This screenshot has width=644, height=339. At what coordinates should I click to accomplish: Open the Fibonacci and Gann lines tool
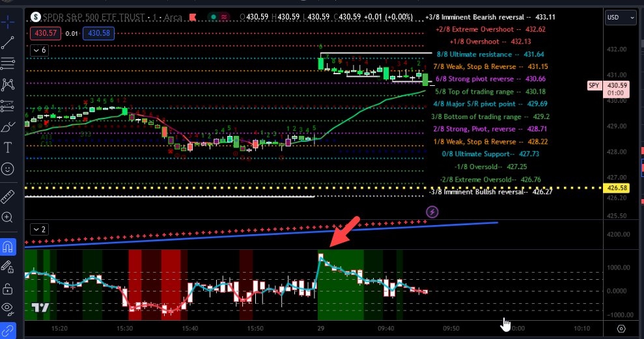click(7, 64)
